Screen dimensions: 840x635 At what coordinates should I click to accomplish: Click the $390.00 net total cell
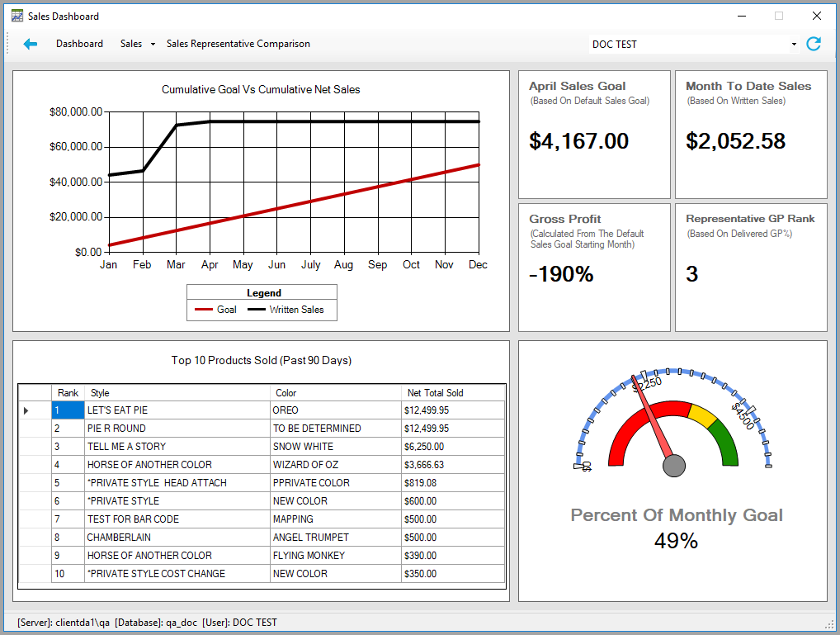(x=453, y=556)
